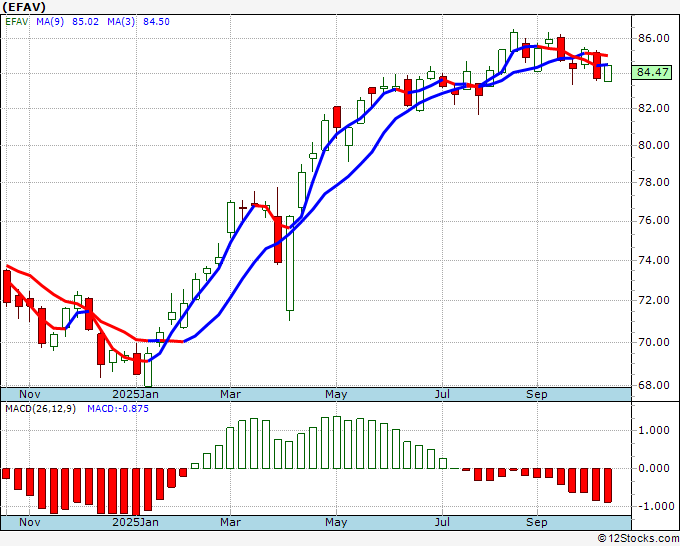Click the MACD(26,12,9) indicator label
Screen dimensions: 680x546
point(40,409)
